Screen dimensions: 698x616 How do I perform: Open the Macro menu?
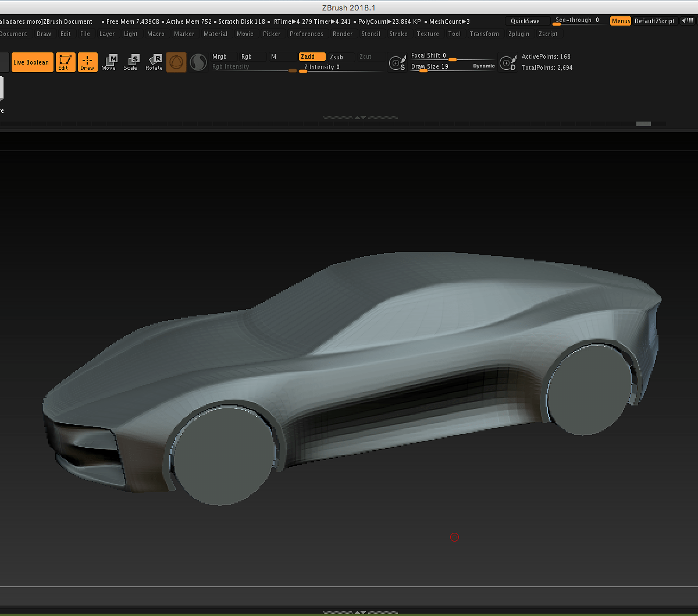pyautogui.click(x=156, y=34)
